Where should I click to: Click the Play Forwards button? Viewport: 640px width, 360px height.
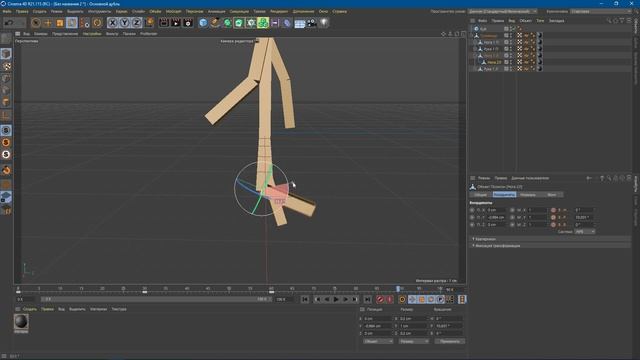pyautogui.click(x=336, y=300)
